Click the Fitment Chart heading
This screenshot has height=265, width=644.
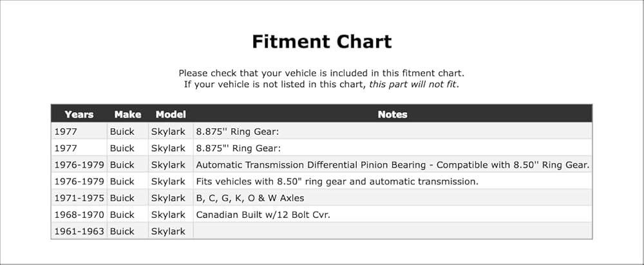(x=321, y=41)
